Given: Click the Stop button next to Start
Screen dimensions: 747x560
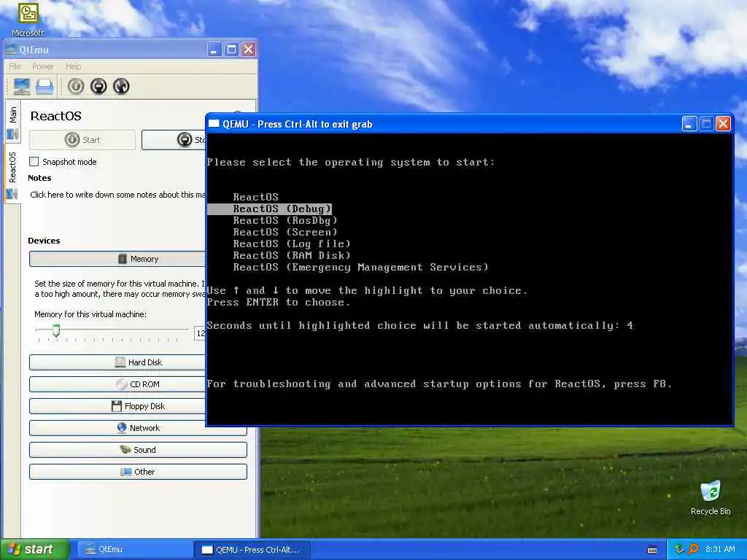Looking at the screenshot, I should [x=174, y=139].
